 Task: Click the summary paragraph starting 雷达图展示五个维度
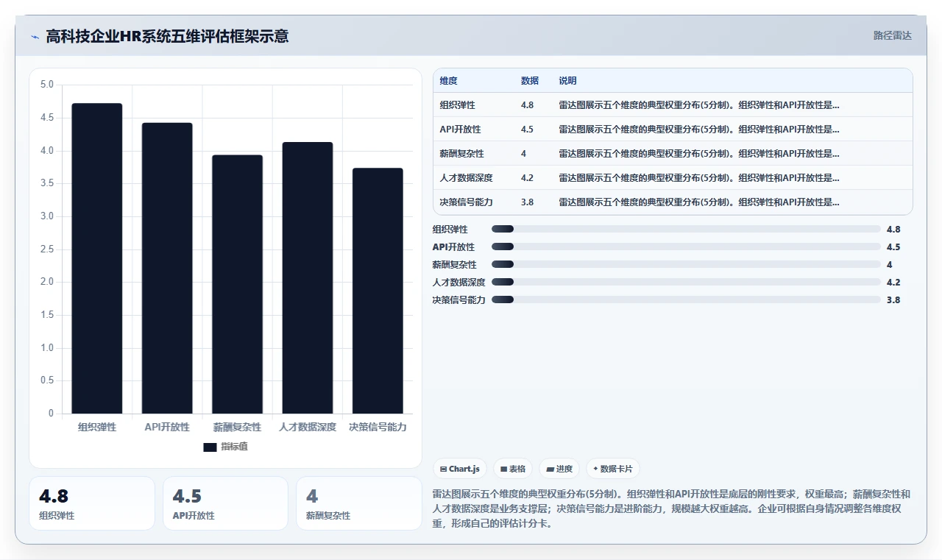click(x=671, y=508)
